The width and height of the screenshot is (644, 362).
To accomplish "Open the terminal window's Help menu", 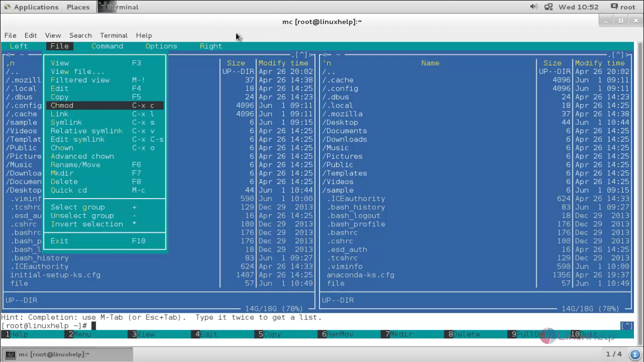I will (x=144, y=35).
